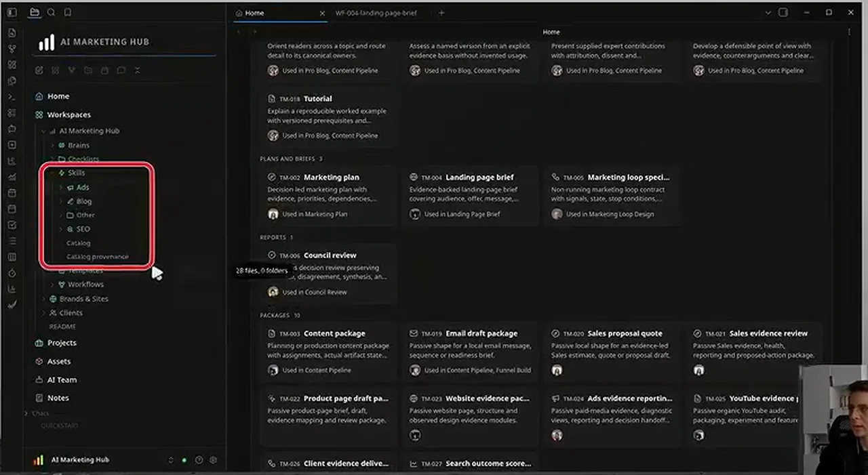This screenshot has width=868, height=475.
Task: Switch to the WF-004-landing-page-brief tab
Action: [376, 13]
